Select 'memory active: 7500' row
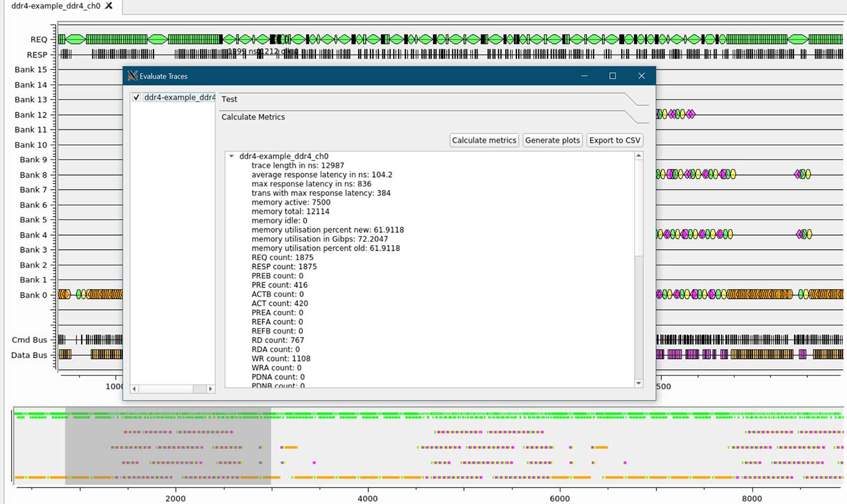This screenshot has width=847, height=504. tap(291, 202)
